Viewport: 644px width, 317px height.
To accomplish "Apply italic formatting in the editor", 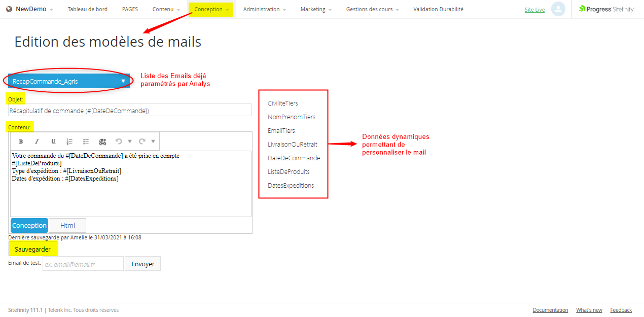I will pyautogui.click(x=37, y=142).
